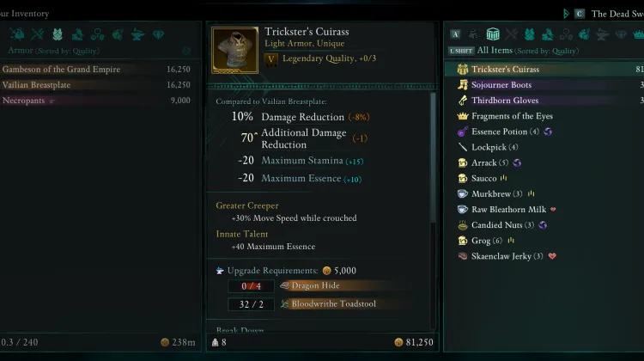Choose Thirdborn Gloves from merchant list

click(544, 101)
